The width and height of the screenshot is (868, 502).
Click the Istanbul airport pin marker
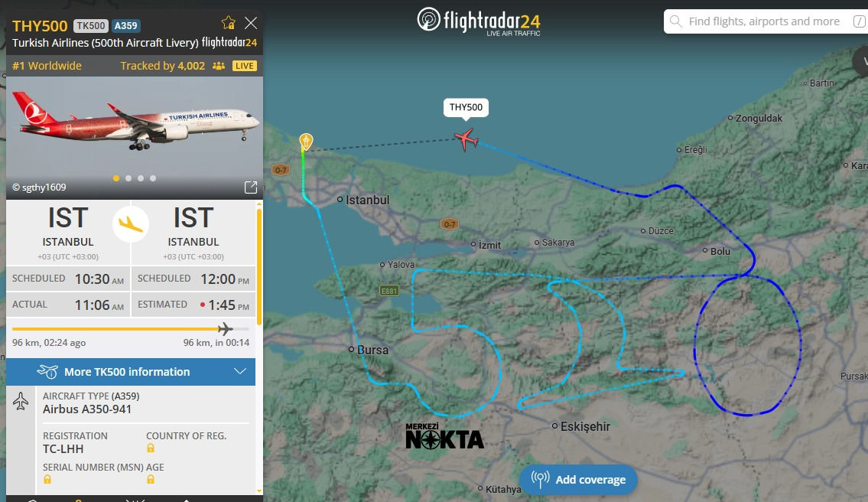tap(306, 142)
